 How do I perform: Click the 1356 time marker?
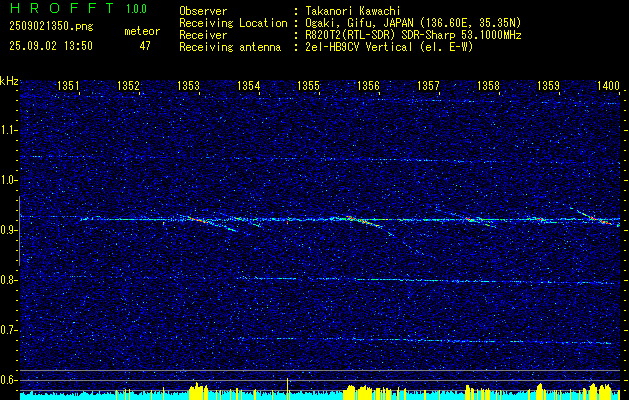pos(368,85)
